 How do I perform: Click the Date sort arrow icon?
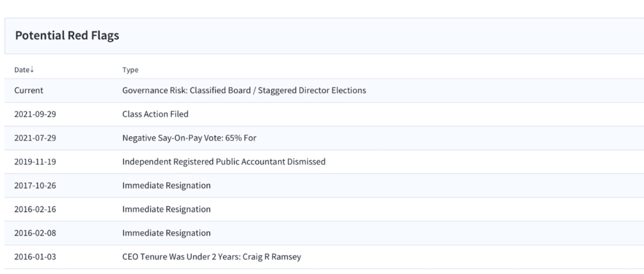[31, 70]
